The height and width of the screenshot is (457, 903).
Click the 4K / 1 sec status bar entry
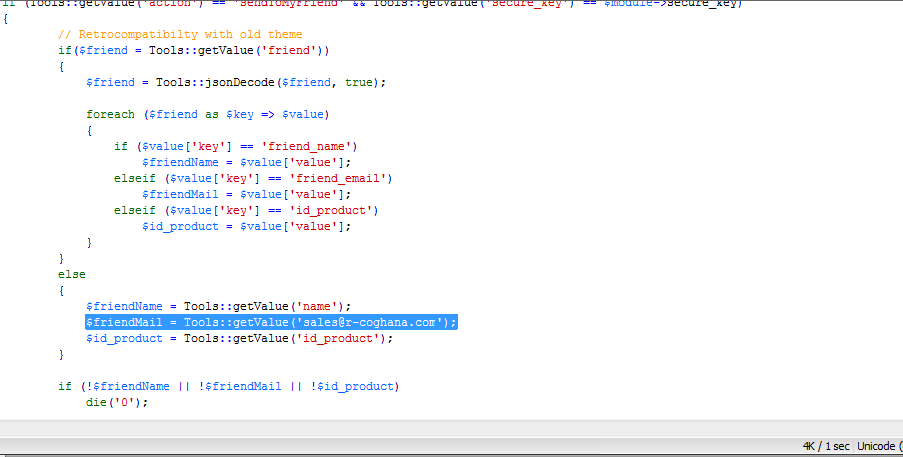click(826, 446)
